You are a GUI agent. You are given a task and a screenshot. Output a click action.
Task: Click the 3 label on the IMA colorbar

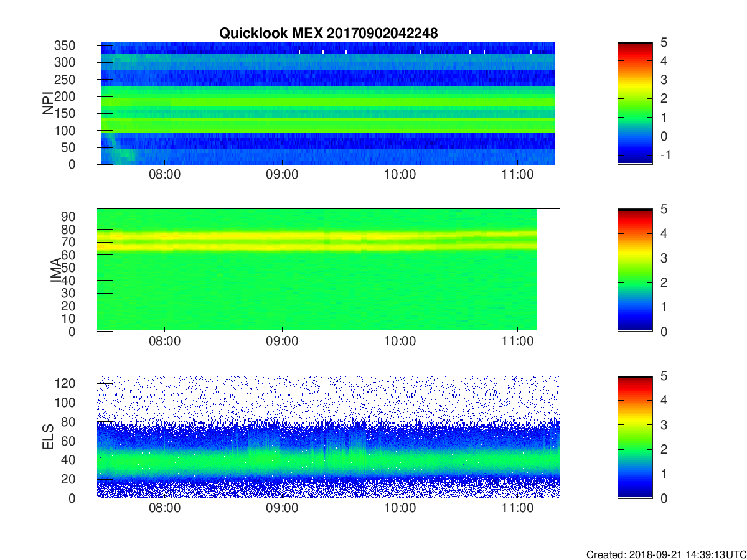pos(663,258)
